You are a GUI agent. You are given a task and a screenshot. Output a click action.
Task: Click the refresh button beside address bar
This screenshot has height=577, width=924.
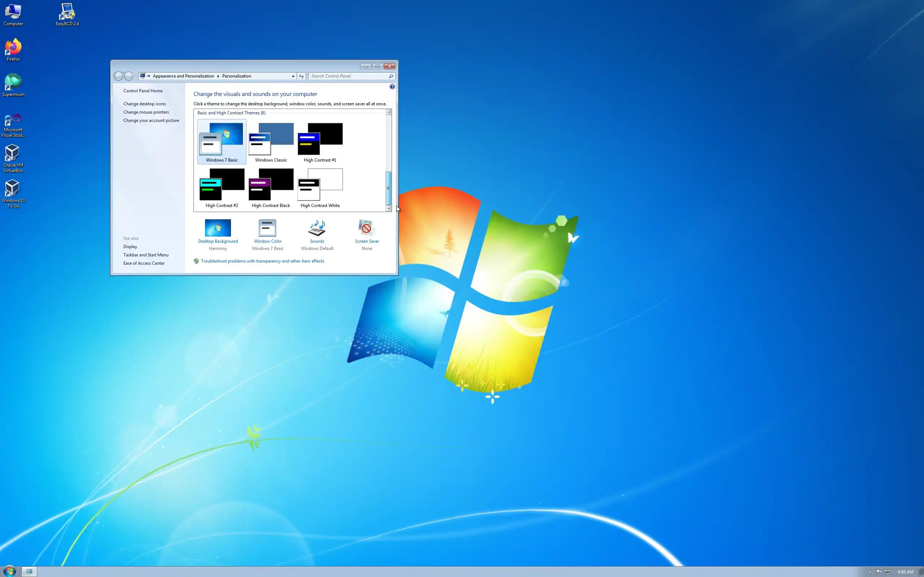coord(301,76)
